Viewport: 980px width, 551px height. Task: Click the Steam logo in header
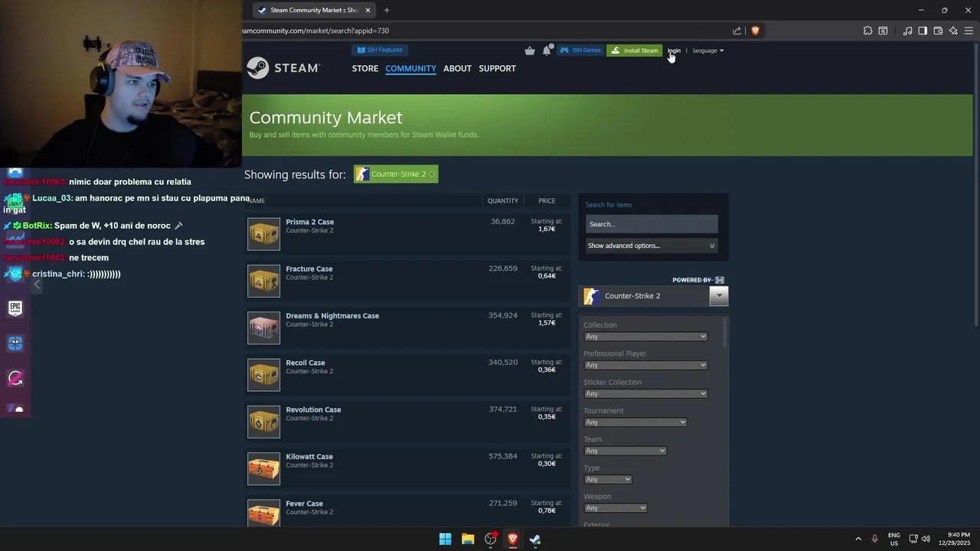tap(283, 68)
